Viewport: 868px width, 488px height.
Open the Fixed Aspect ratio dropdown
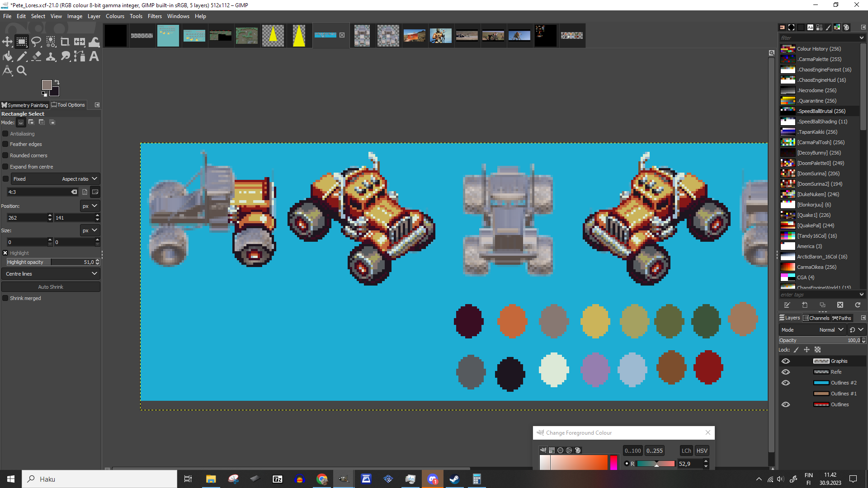(55, 179)
